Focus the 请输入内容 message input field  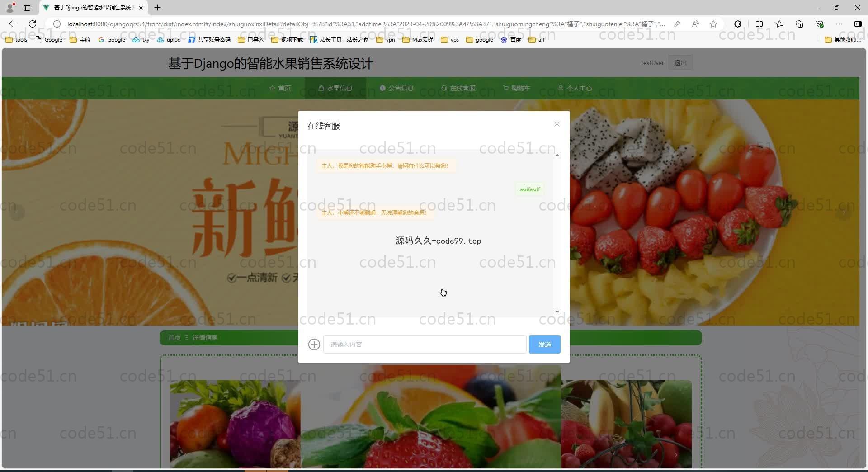(x=425, y=345)
